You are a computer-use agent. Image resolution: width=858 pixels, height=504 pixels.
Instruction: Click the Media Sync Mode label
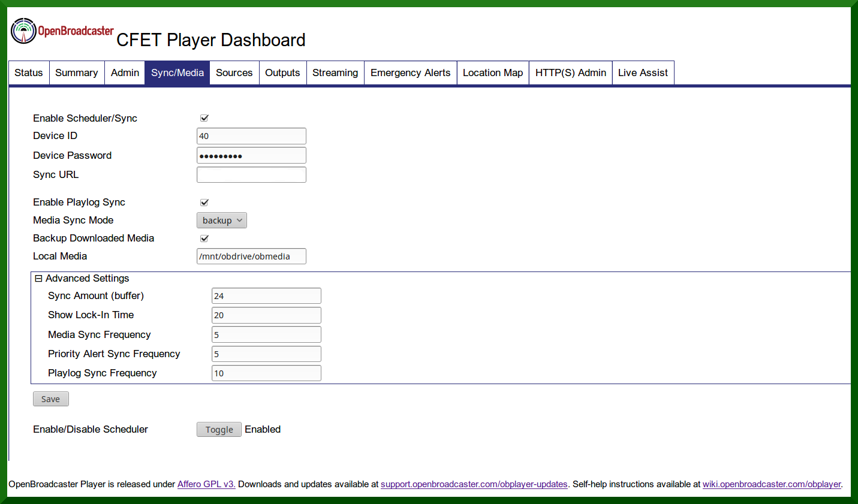tap(73, 220)
